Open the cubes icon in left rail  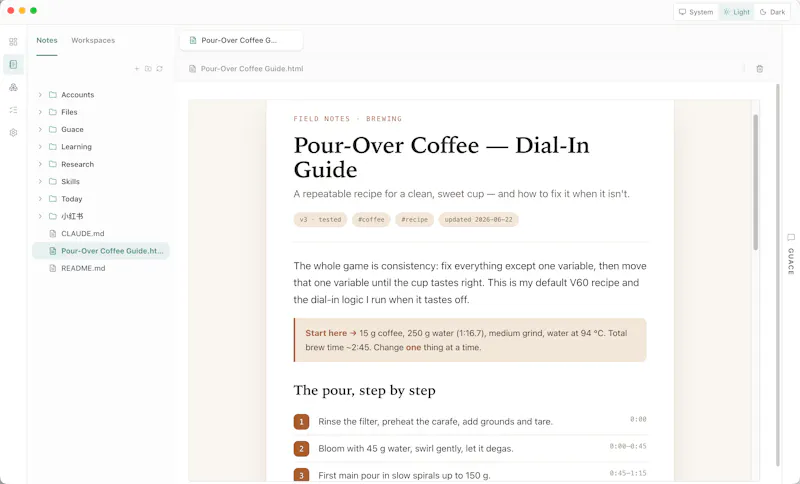[x=13, y=87]
